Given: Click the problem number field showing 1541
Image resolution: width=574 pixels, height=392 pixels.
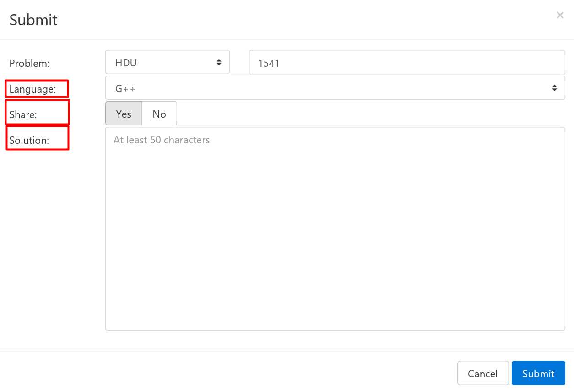Looking at the screenshot, I should pyautogui.click(x=407, y=62).
